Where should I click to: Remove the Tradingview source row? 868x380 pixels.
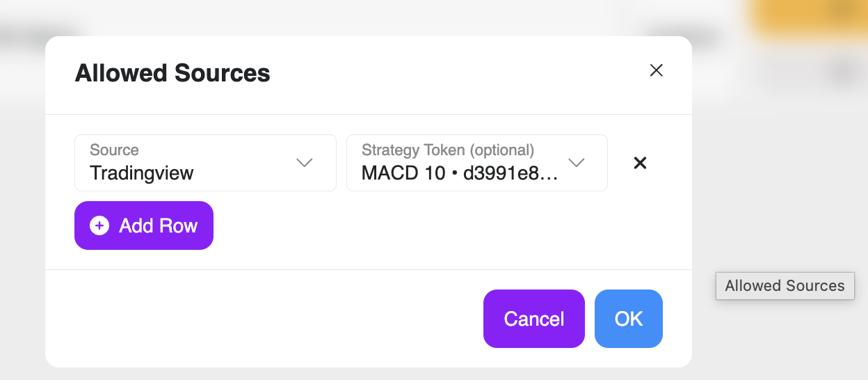pyautogui.click(x=641, y=163)
